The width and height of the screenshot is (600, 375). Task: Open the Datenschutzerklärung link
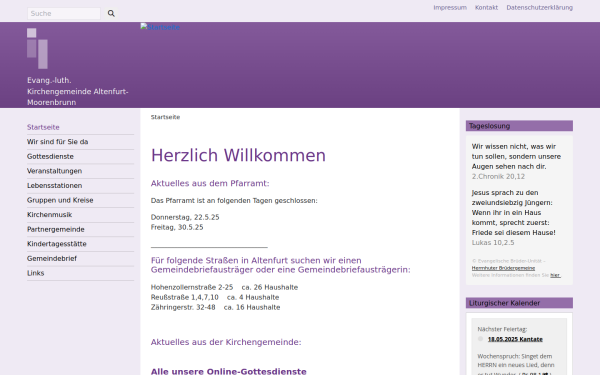(540, 7)
